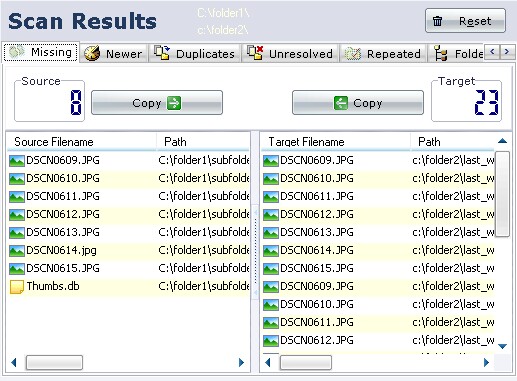Click path cell of source DSCN0609.JPG
This screenshot has width=517, height=381.
click(203, 160)
